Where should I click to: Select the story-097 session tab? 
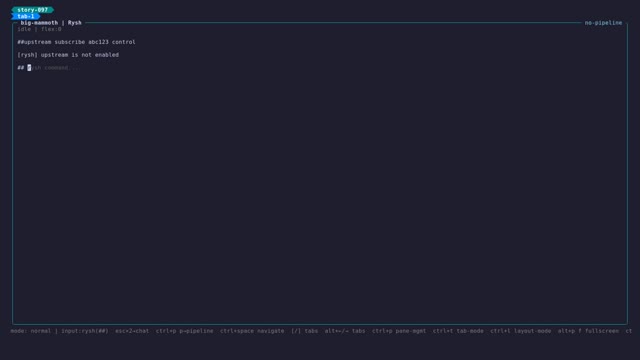(33, 10)
